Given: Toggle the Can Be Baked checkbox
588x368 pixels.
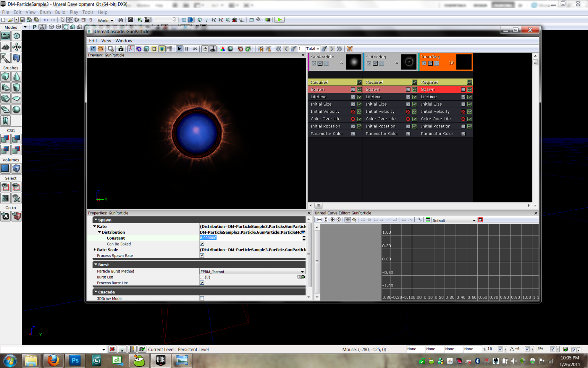Looking at the screenshot, I should tap(202, 244).
